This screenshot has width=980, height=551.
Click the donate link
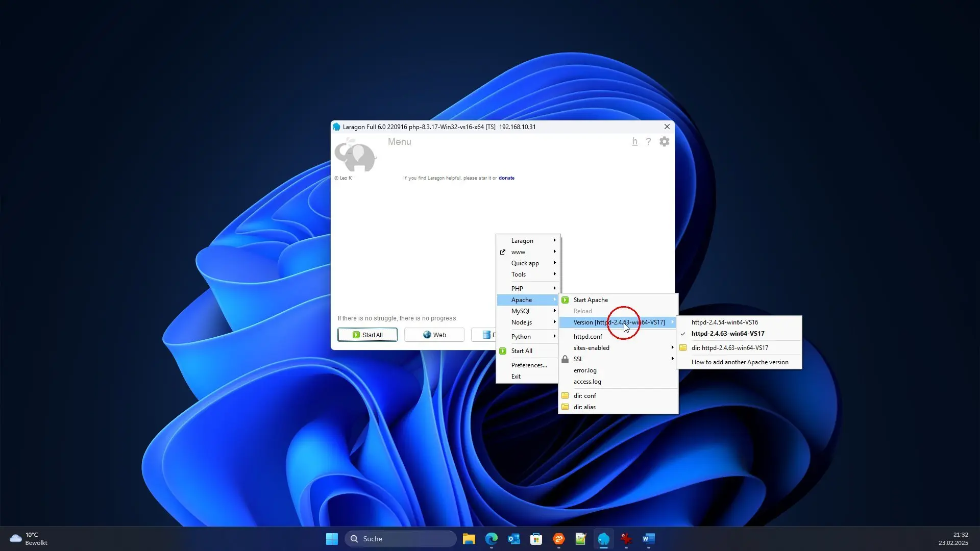506,178
